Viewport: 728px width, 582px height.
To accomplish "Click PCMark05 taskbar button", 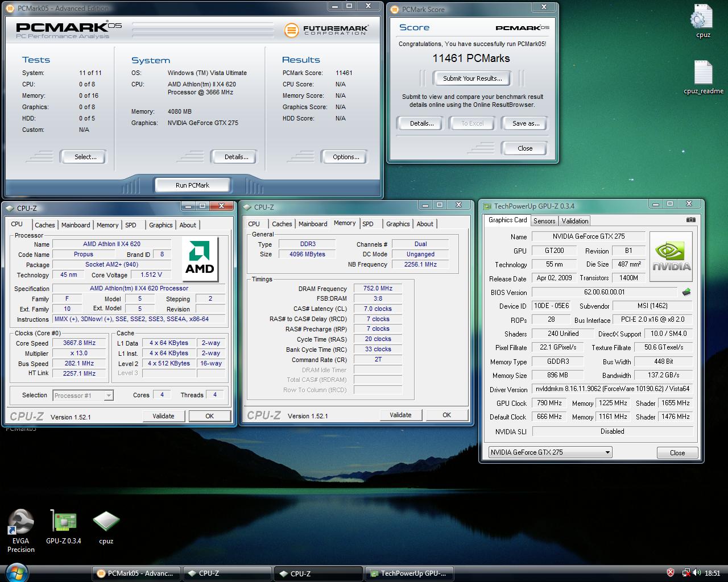I will coord(136,573).
